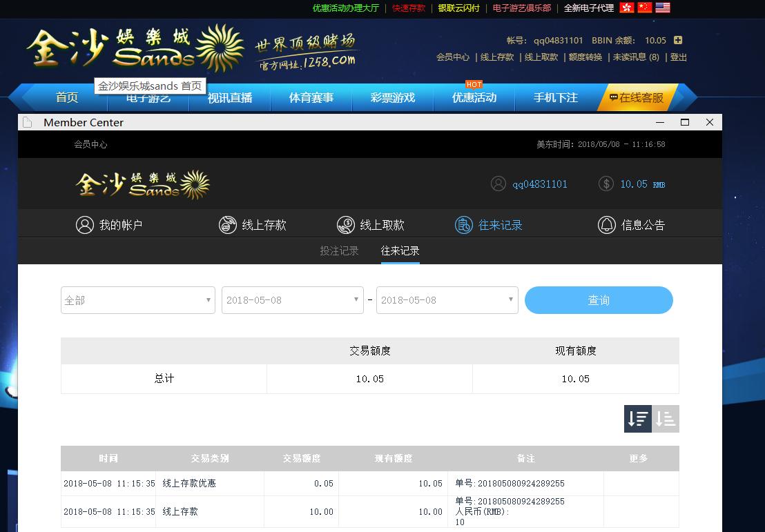Click the green plus beside the BBIN balance
This screenshot has height=532, width=765.
click(x=677, y=40)
